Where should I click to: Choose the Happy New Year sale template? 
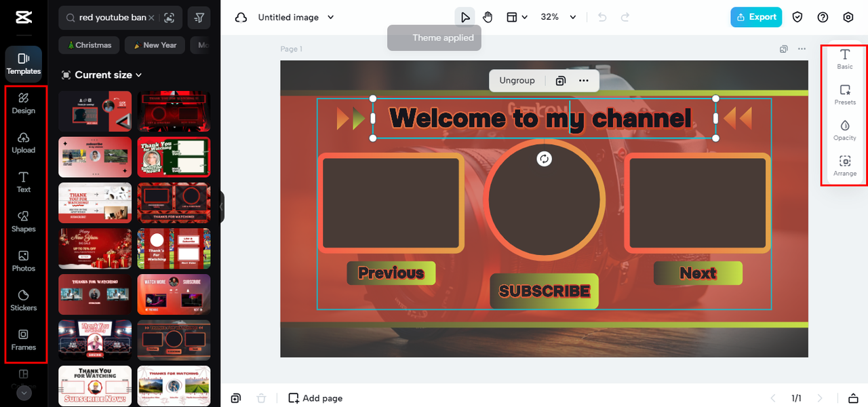click(x=95, y=248)
